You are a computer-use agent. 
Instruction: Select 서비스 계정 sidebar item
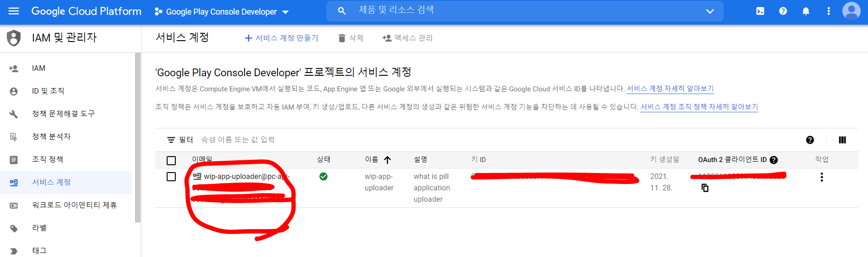point(66,183)
